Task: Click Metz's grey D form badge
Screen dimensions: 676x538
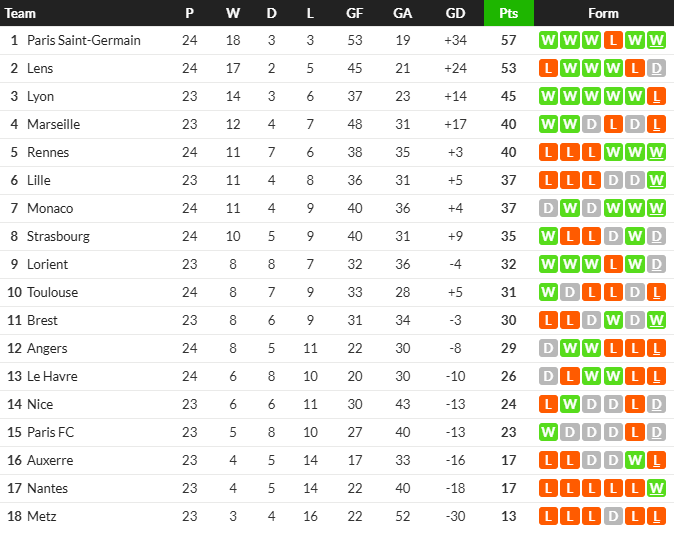Action: coord(613,516)
